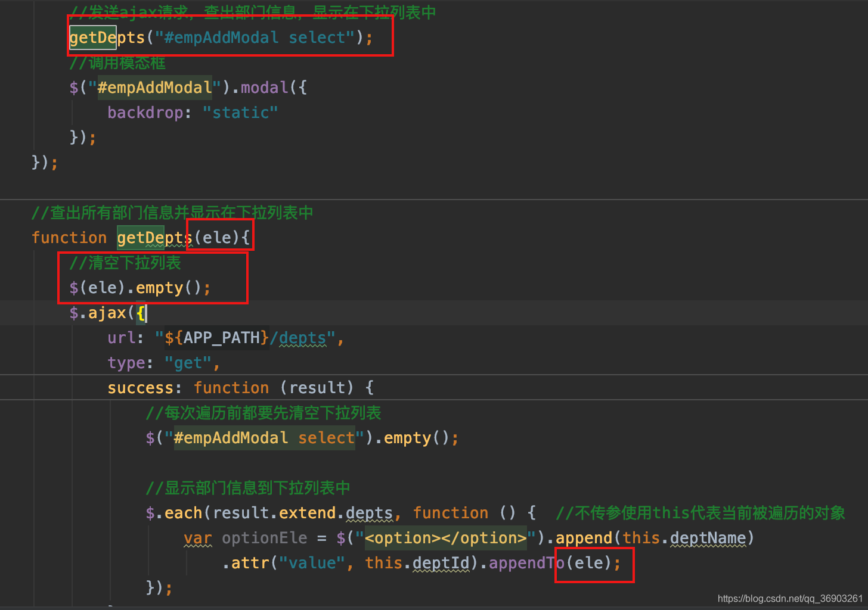Click the url property key
Screen dimensions: 868x610
[x=121, y=338]
